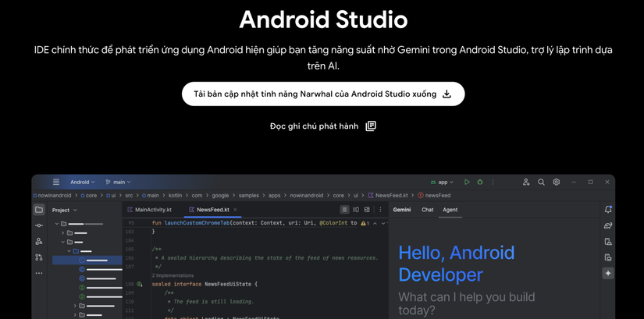Collapse the root folder in Project tree

pyautogui.click(x=57, y=224)
